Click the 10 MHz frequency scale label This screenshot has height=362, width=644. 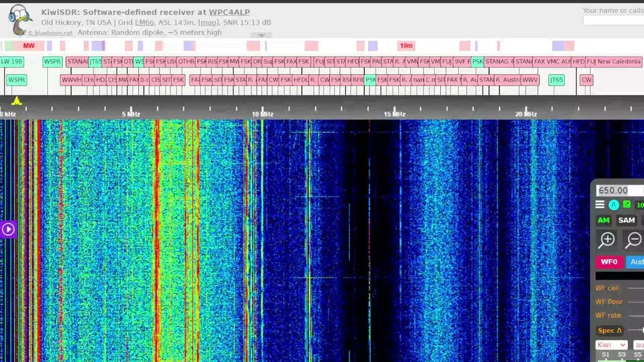coord(263,114)
